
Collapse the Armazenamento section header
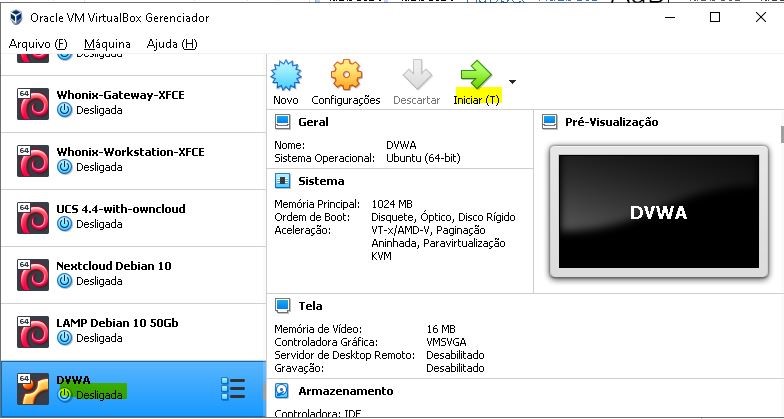click(345, 391)
